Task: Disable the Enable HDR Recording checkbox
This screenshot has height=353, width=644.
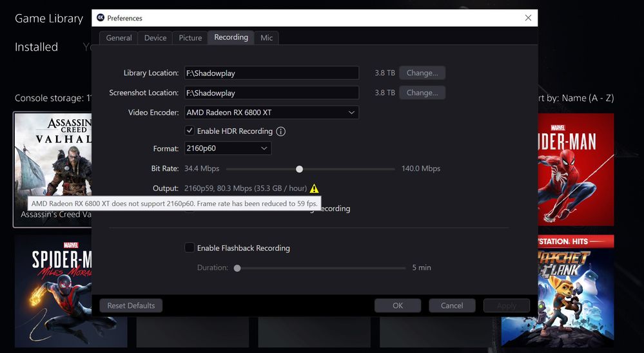Action: [x=190, y=131]
